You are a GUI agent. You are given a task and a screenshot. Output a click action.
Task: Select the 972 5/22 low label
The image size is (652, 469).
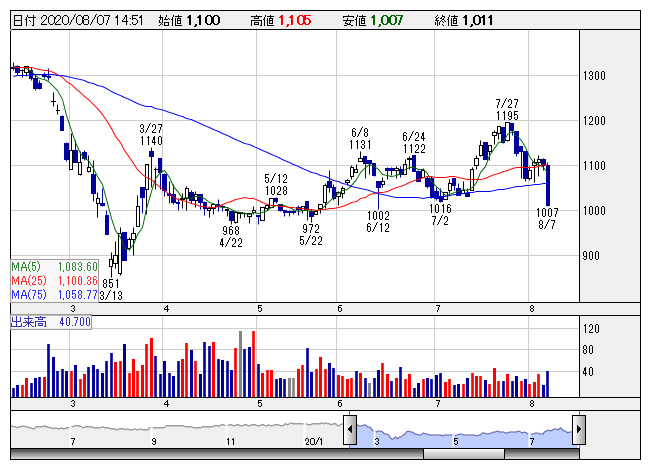(311, 234)
